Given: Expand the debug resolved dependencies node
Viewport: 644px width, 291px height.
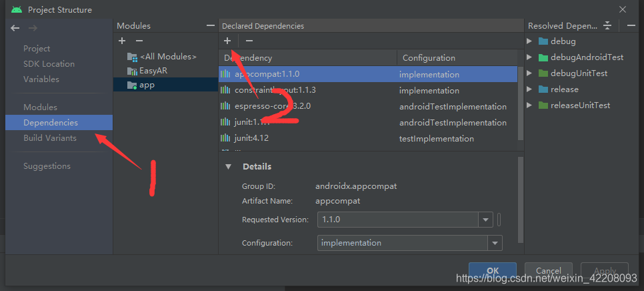Looking at the screenshot, I should (529, 41).
